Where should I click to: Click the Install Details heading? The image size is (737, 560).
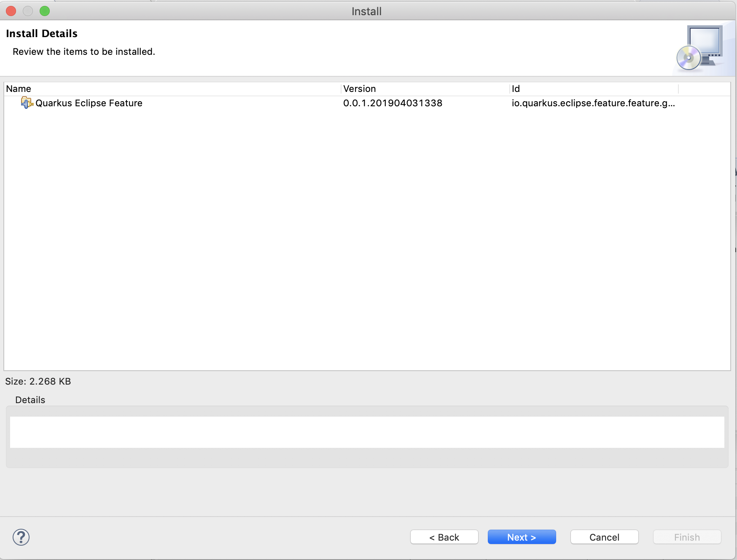42,33
